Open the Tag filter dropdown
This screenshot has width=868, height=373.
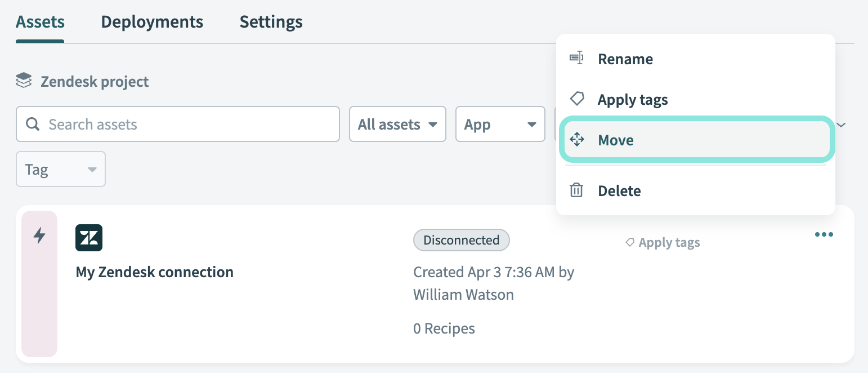pyautogui.click(x=61, y=169)
